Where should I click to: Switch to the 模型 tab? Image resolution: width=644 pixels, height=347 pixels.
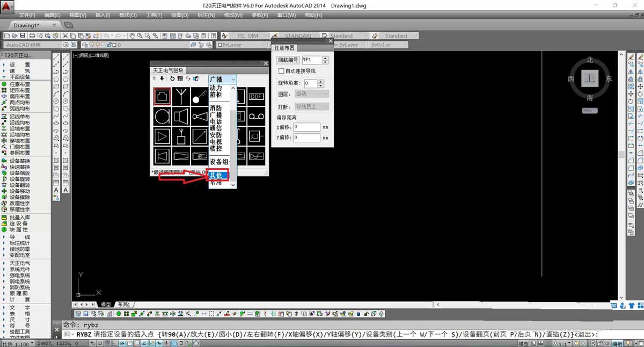106,305
